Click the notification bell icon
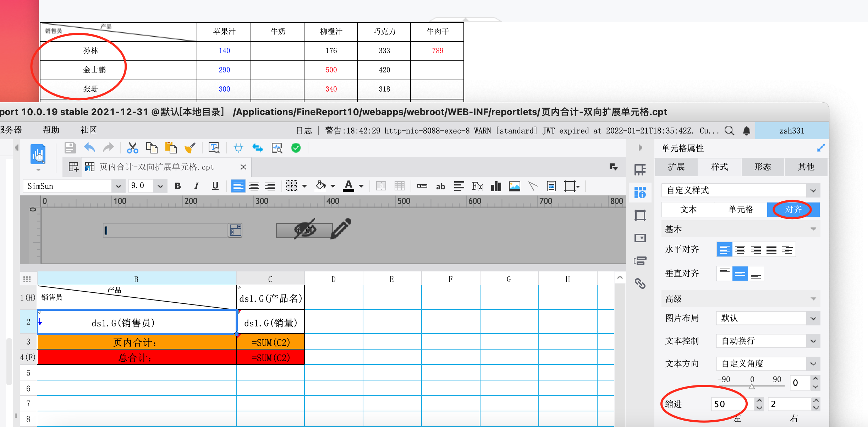The height and width of the screenshot is (427, 868). pos(746,131)
